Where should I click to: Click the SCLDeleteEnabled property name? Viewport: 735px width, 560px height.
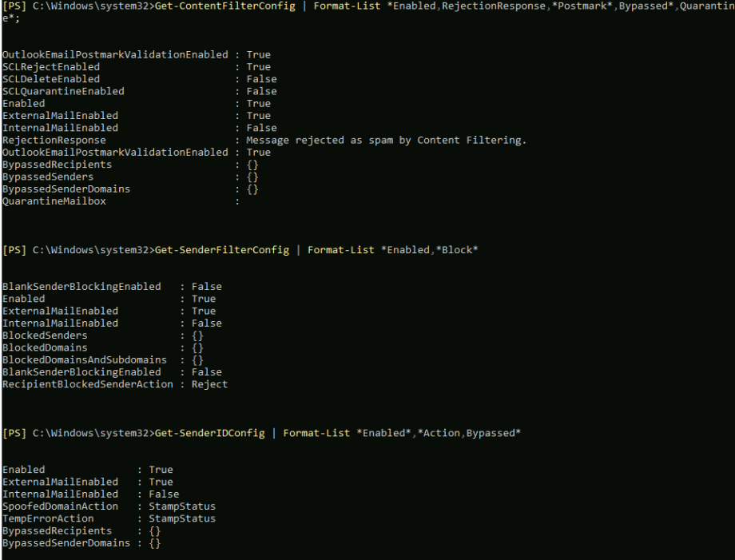tap(51, 79)
